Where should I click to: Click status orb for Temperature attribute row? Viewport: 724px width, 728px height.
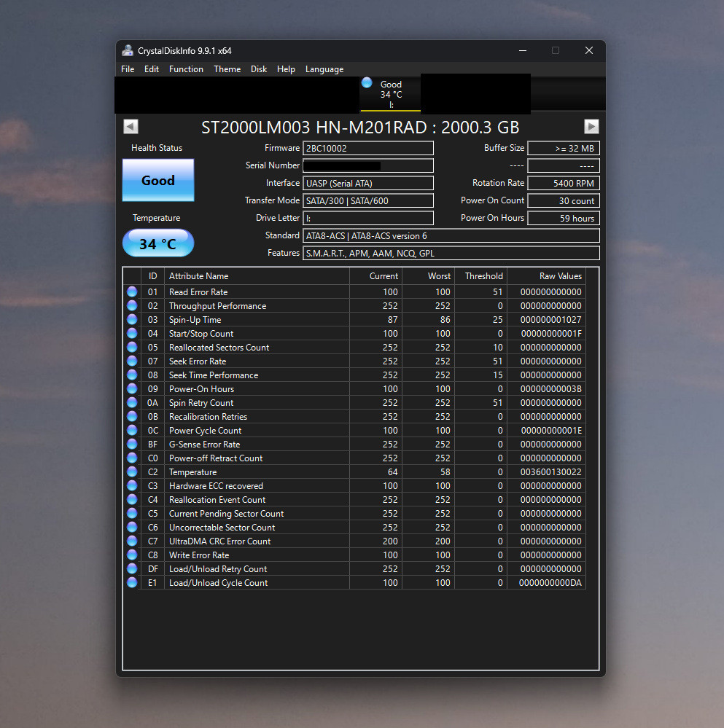click(x=132, y=471)
